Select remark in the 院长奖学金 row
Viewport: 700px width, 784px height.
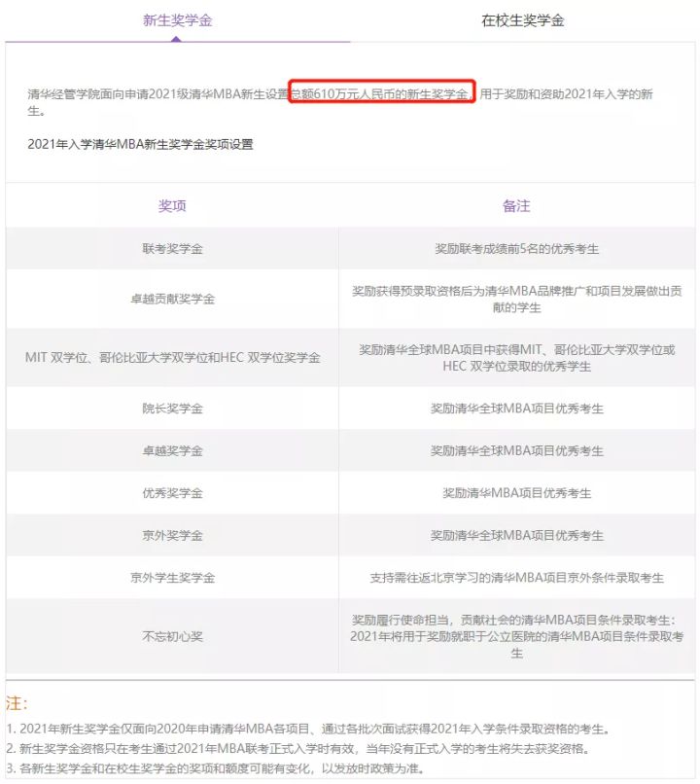[x=516, y=409]
